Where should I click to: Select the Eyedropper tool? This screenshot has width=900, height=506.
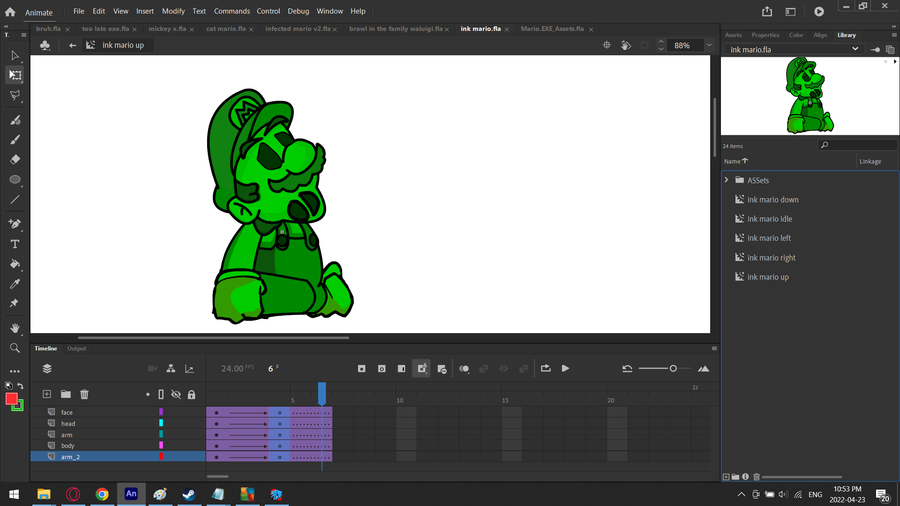tap(15, 284)
